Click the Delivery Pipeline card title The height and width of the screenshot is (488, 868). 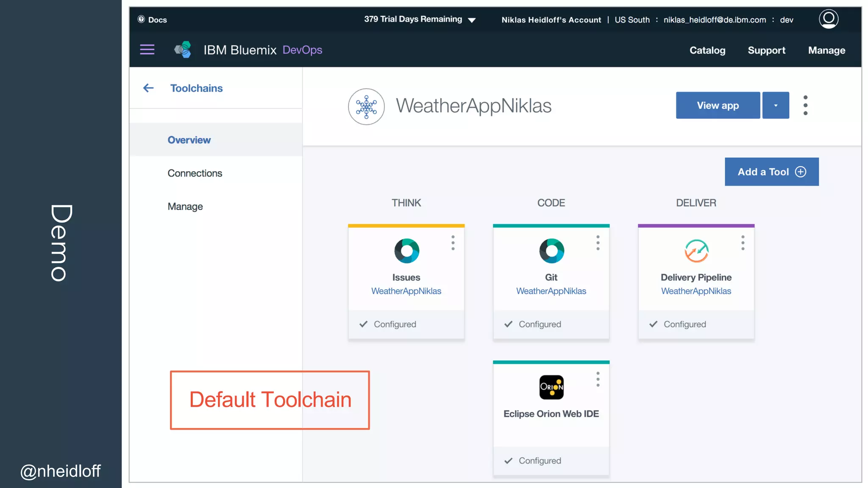pyautogui.click(x=696, y=277)
